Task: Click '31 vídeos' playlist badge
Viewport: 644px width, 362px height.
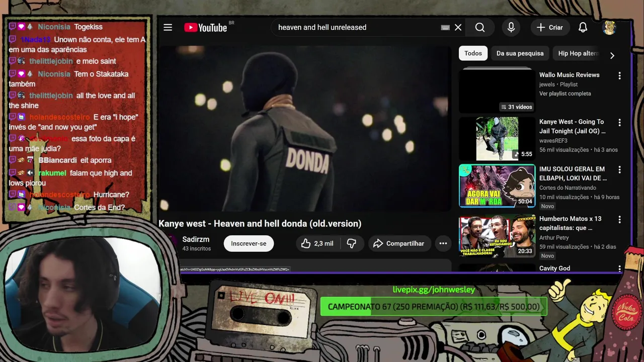Action: (516, 107)
